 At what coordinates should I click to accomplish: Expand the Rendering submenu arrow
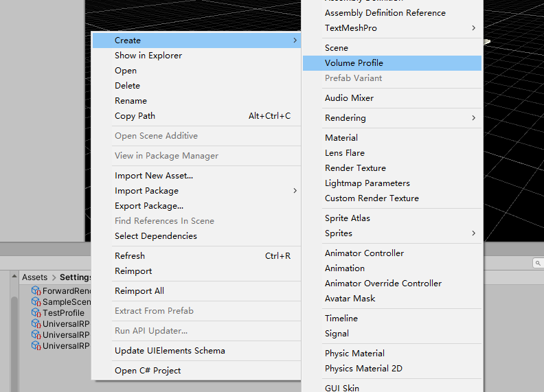coord(473,118)
